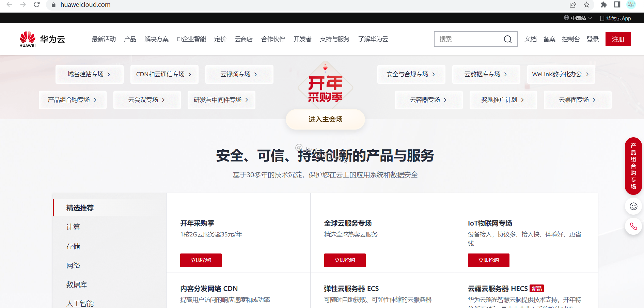Open the smiley feedback floating icon
Viewport: 644px width, 308px height.
(x=633, y=206)
